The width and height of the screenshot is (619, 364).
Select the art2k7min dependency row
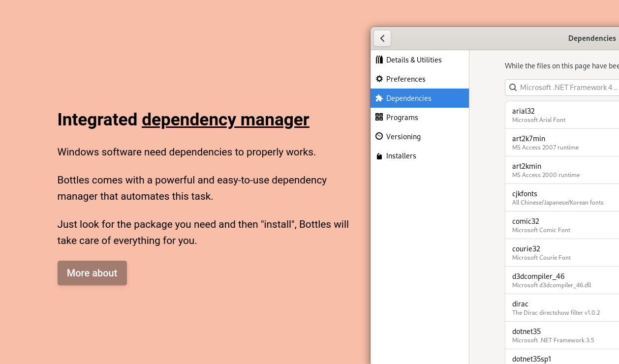(x=562, y=143)
